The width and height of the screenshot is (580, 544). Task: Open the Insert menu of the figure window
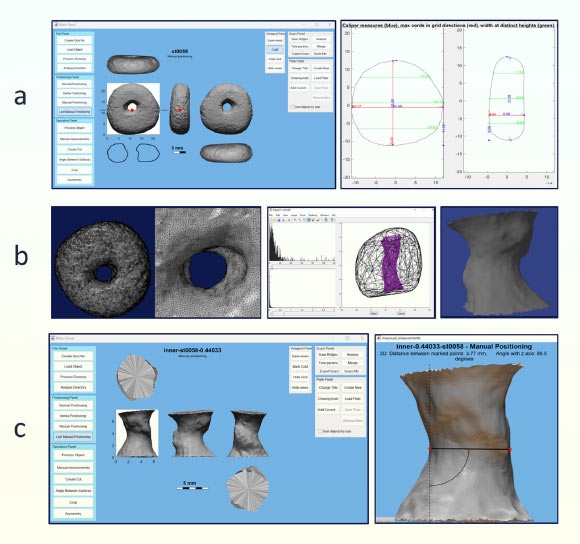(294, 215)
